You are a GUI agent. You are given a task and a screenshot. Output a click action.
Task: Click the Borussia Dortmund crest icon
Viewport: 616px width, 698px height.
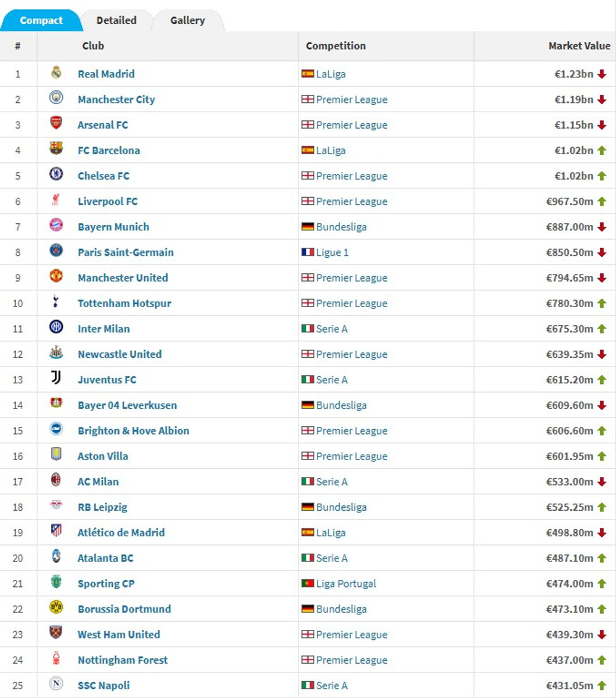pos(56,608)
